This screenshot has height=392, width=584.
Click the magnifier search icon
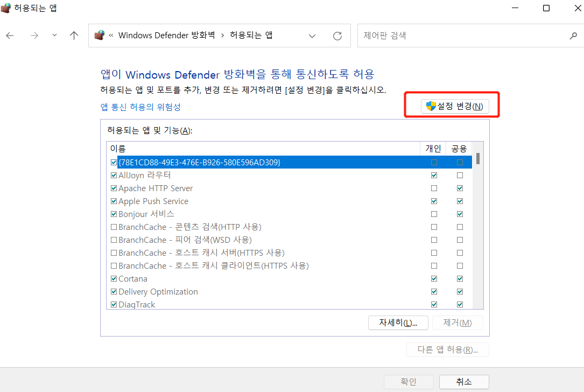coord(573,36)
